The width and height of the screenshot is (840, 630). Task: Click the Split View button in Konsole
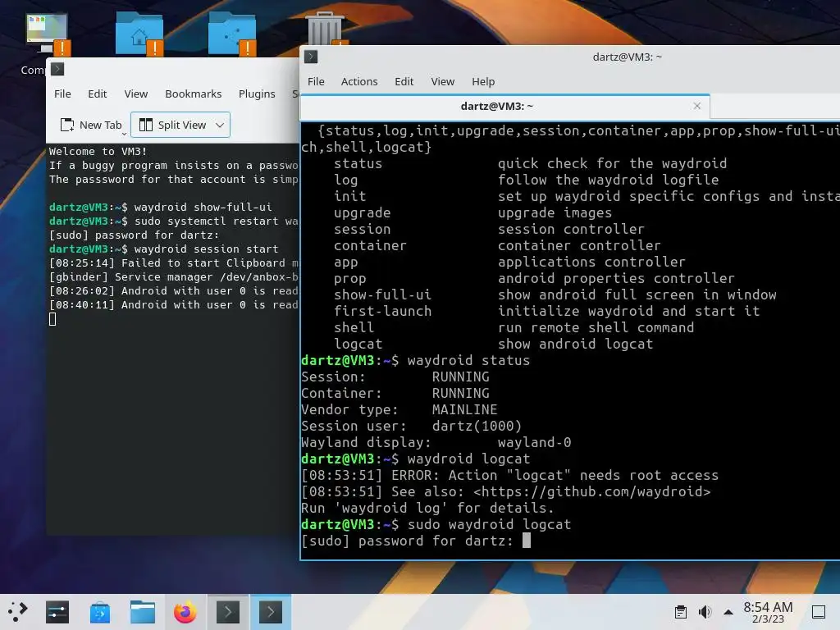click(x=172, y=125)
